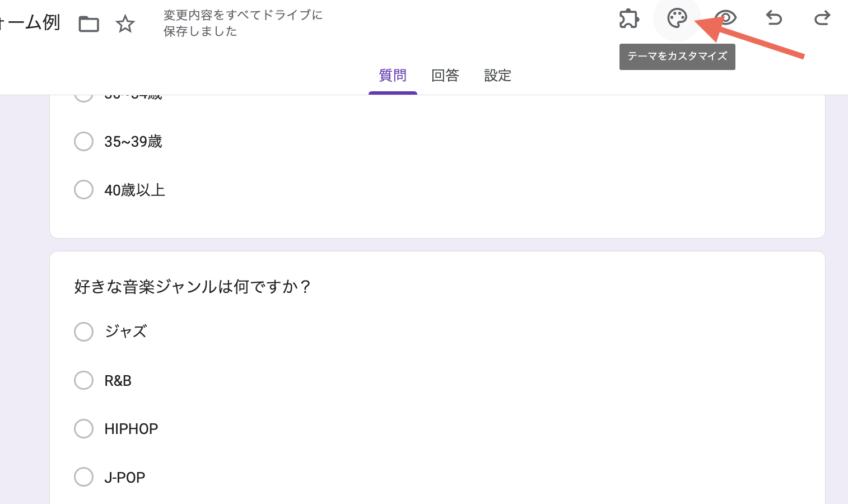Switch to the 質問 tab
848x504 pixels.
tap(393, 76)
